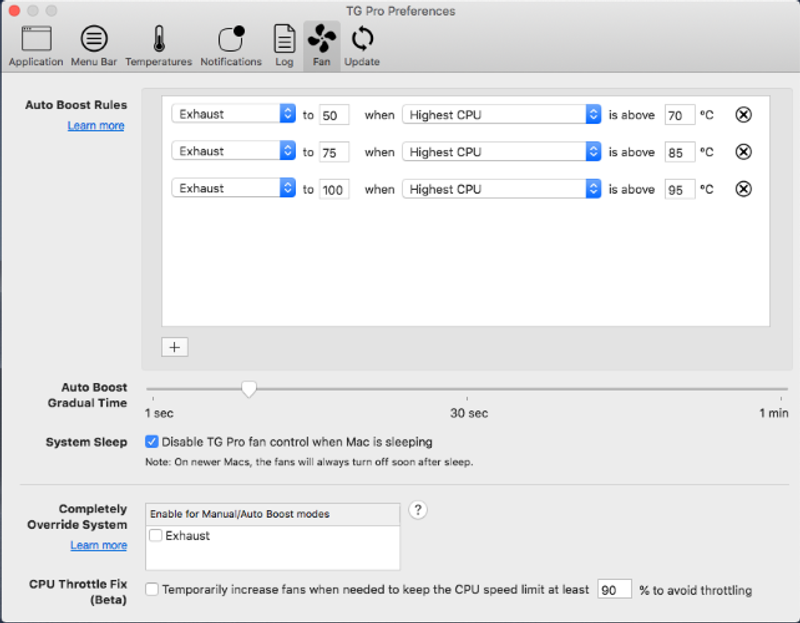Image resolution: width=800 pixels, height=623 pixels.
Task: Select the Fan tab in toolbar
Action: 322,47
